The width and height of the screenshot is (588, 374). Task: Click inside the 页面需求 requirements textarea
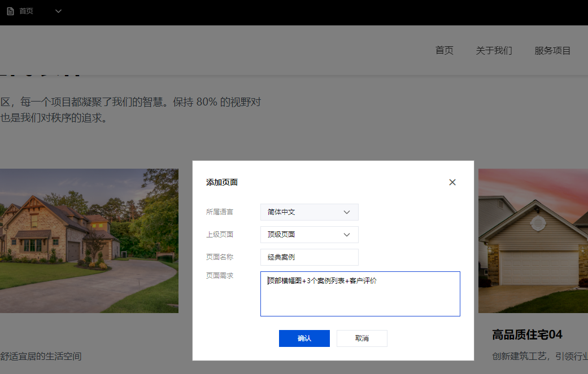pos(360,293)
